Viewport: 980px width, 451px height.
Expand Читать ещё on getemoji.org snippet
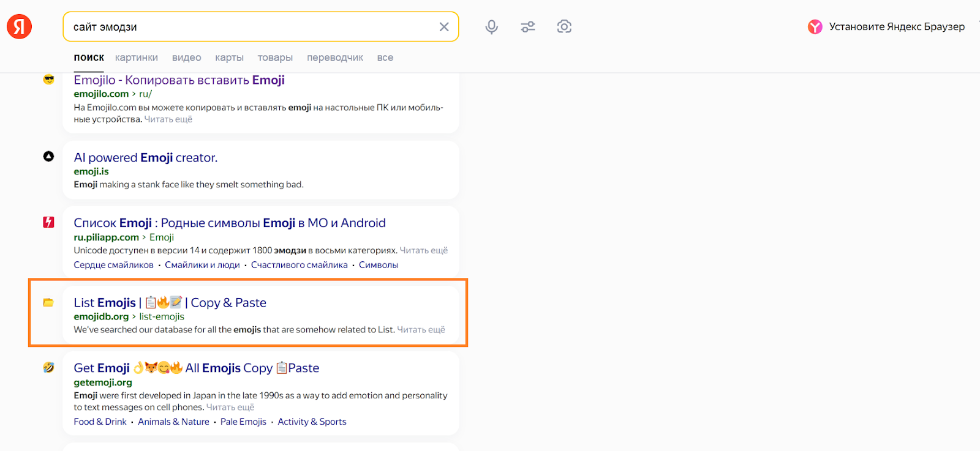point(230,408)
